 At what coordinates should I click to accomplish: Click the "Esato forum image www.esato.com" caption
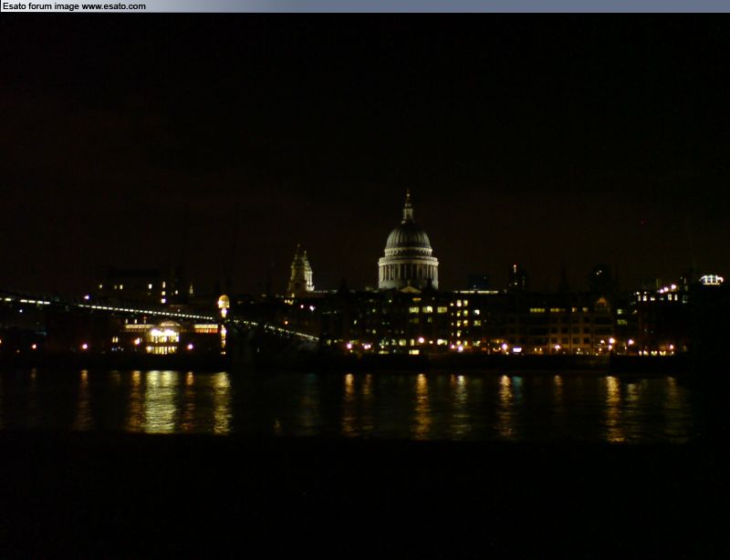click(x=74, y=6)
